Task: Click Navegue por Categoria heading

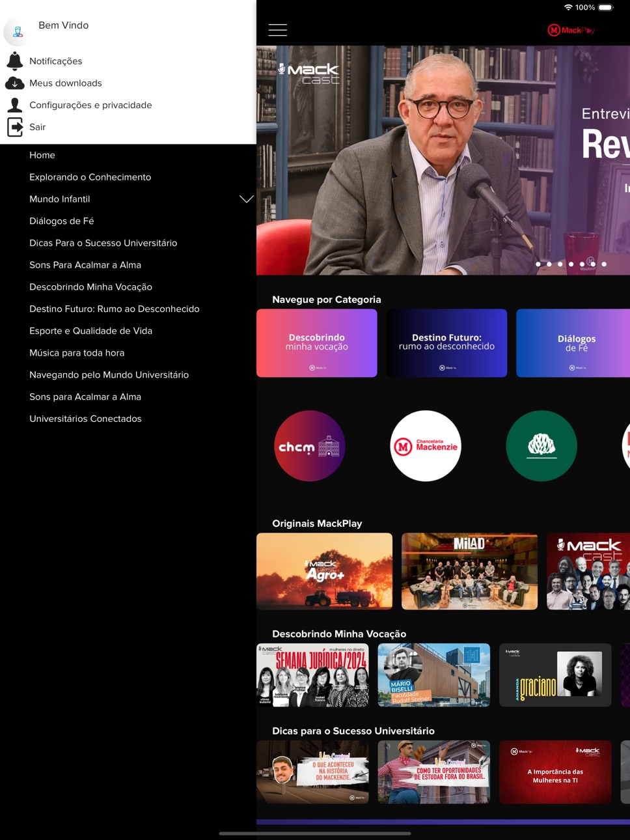Action: click(x=327, y=300)
